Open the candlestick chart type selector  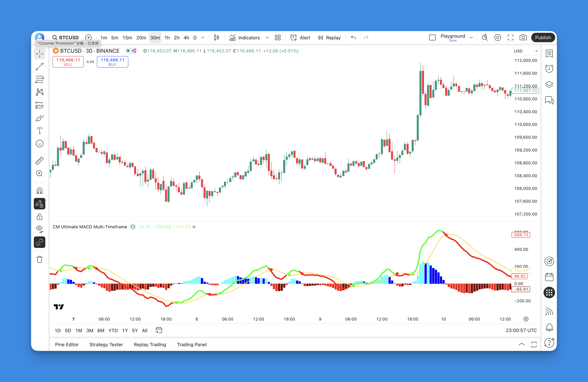pos(217,37)
